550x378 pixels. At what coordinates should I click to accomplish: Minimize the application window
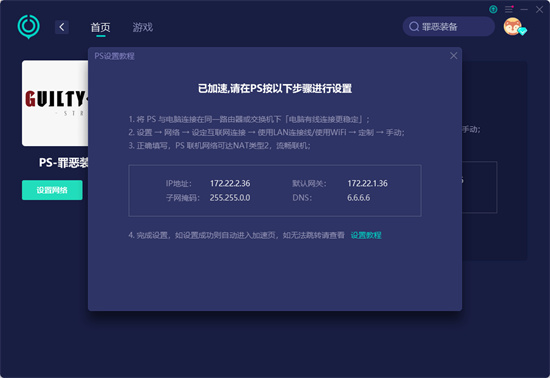tap(524, 9)
